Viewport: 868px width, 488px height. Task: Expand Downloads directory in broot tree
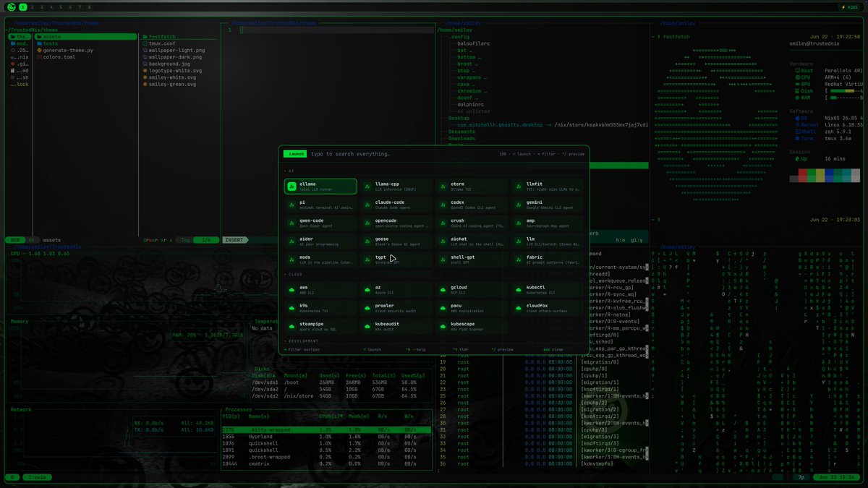click(x=461, y=138)
